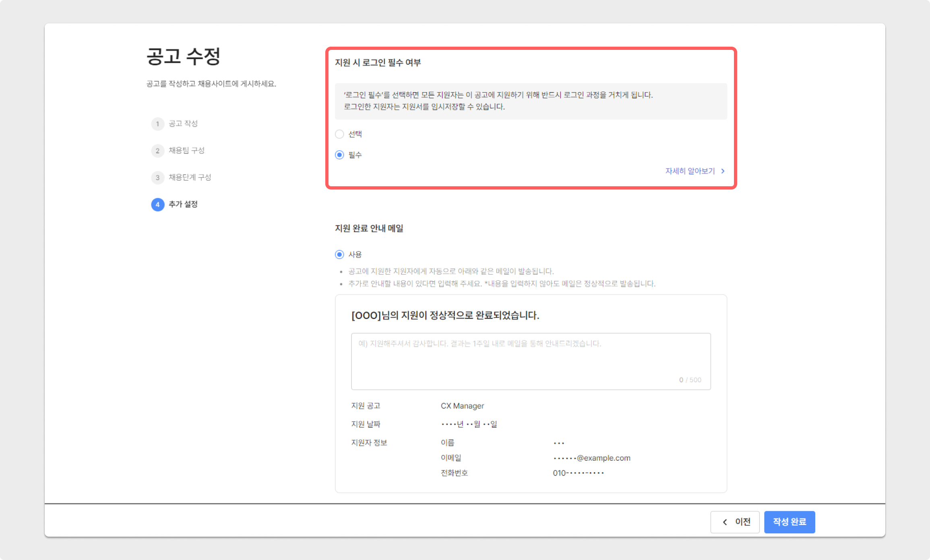This screenshot has width=930, height=560.
Task: Click the 이전 button text
Action: pos(743,522)
